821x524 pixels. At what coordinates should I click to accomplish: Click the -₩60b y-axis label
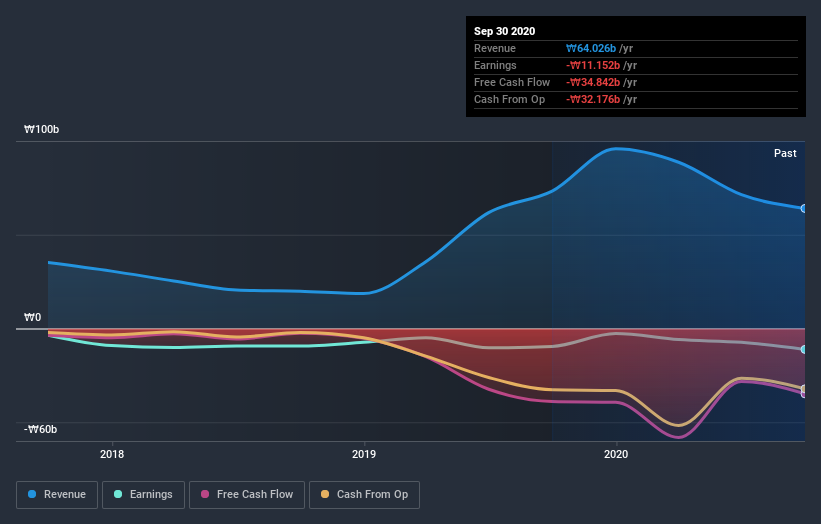click(40, 429)
